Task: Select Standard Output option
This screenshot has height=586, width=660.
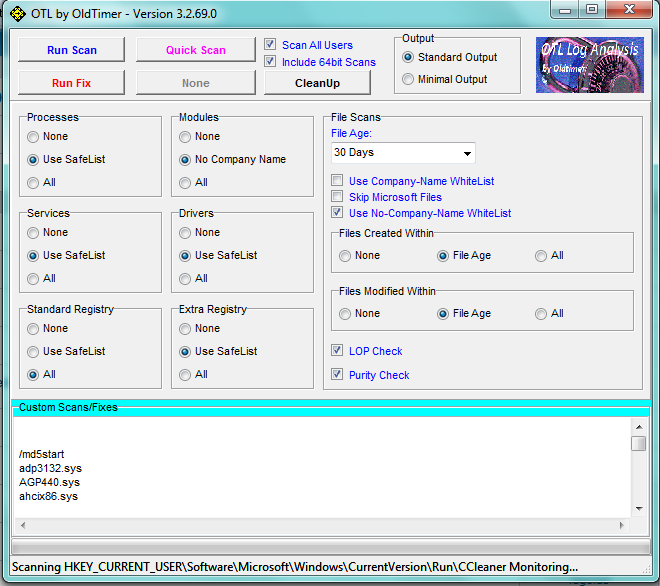Action: point(408,57)
